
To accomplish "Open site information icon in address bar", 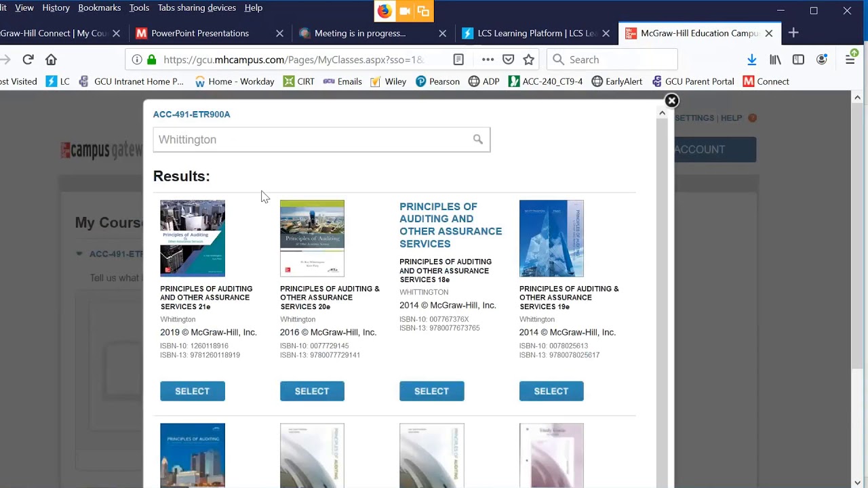I will tap(137, 60).
